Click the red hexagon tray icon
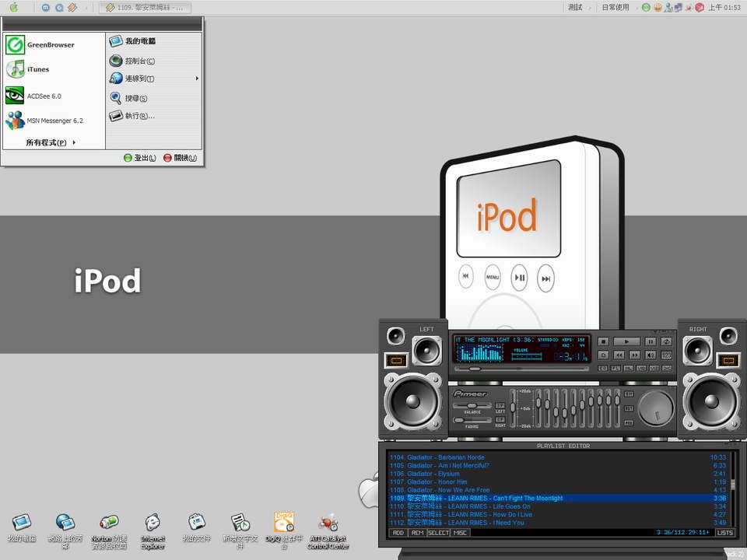The width and height of the screenshot is (747, 560). tap(699, 7)
